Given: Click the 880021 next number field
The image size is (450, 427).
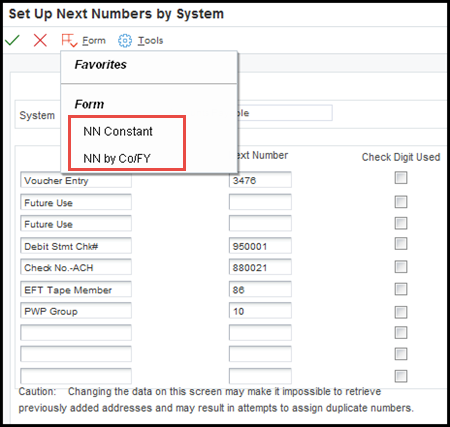Looking at the screenshot, I should (x=260, y=267).
